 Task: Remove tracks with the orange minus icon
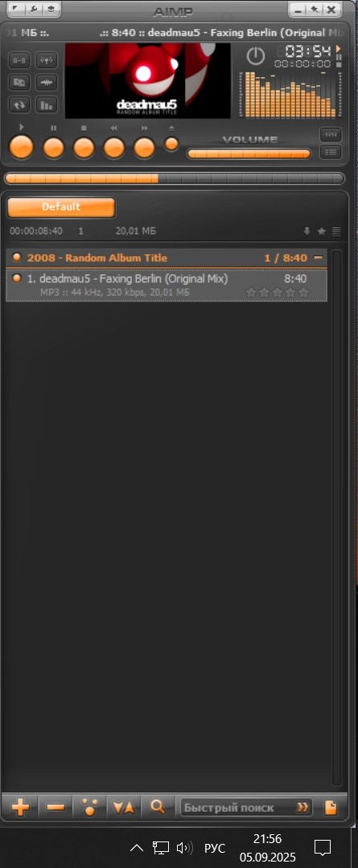[56, 808]
